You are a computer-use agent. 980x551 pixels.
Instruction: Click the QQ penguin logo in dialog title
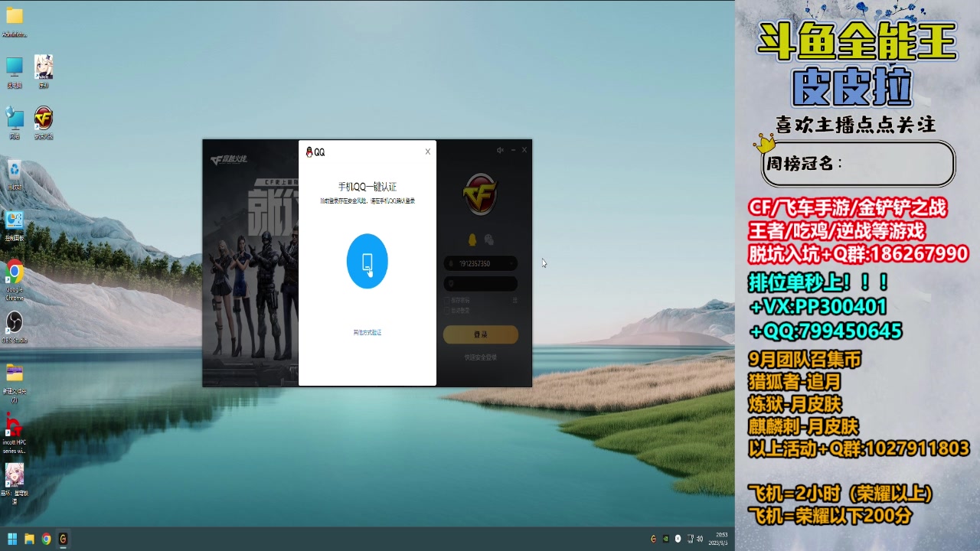coord(309,152)
